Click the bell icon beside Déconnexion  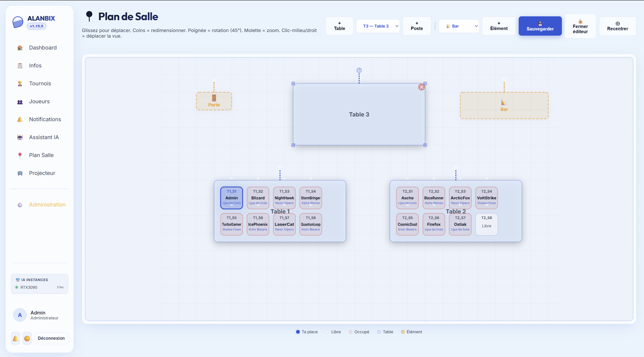pyautogui.click(x=15, y=338)
